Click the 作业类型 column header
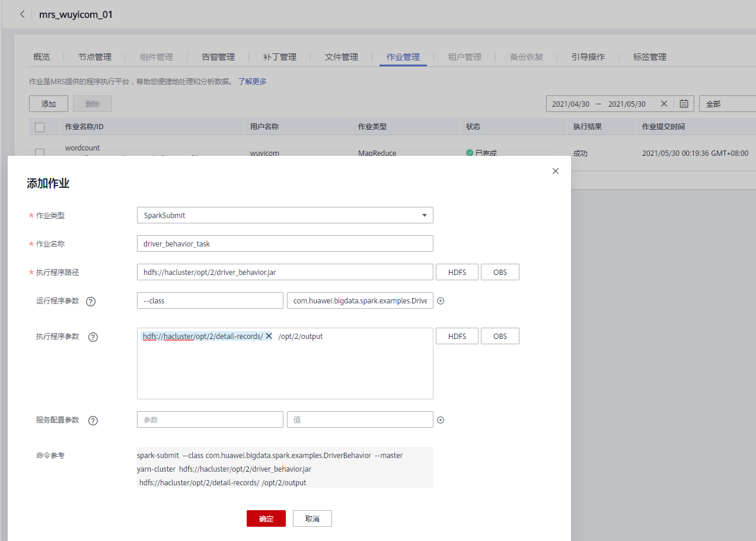The image size is (756, 541). coord(372,127)
